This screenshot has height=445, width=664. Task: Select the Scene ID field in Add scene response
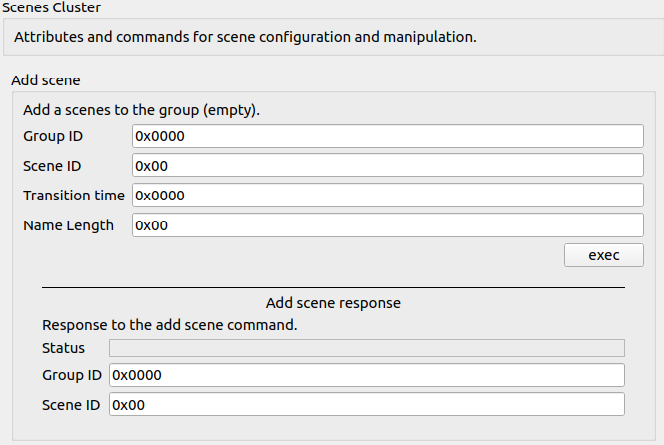coord(367,404)
